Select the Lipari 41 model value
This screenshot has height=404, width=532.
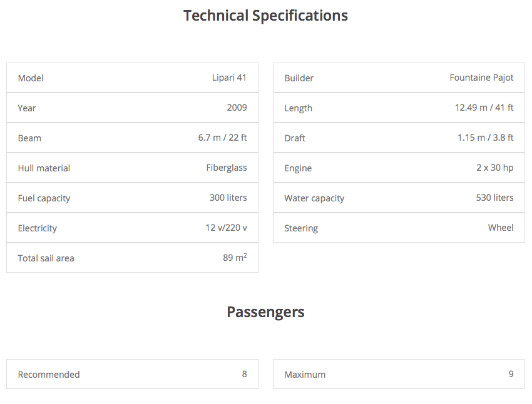pyautogui.click(x=229, y=78)
